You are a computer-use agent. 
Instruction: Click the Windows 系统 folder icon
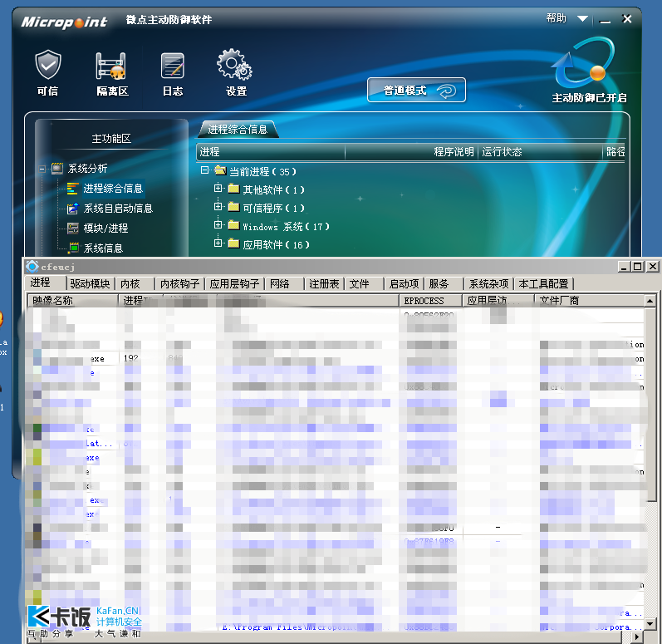[233, 225]
